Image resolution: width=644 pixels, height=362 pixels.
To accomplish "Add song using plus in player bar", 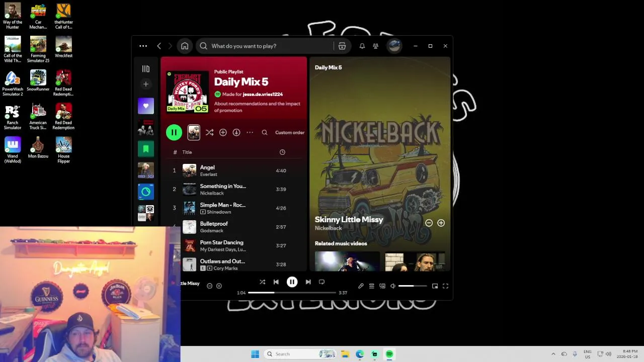I will pos(219,286).
